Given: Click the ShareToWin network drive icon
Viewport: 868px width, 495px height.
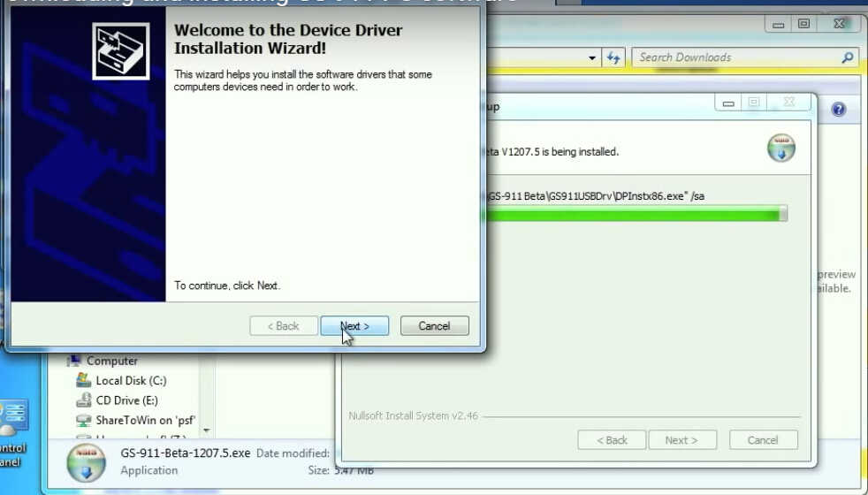Looking at the screenshot, I should [84, 420].
